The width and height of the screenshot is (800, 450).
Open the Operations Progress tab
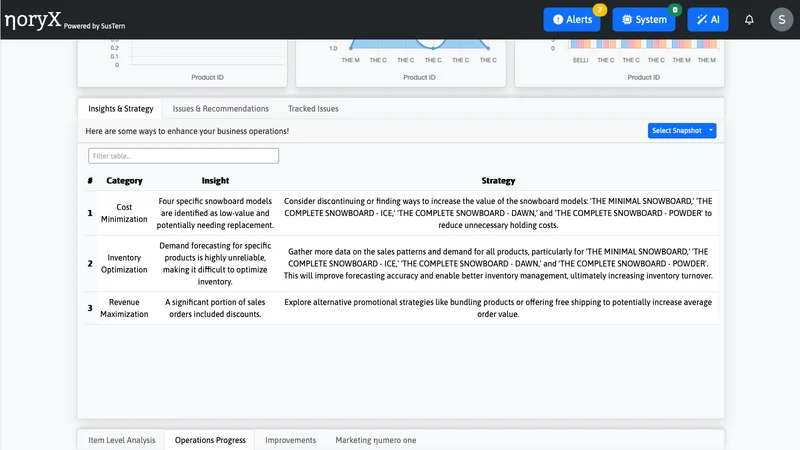(x=210, y=440)
